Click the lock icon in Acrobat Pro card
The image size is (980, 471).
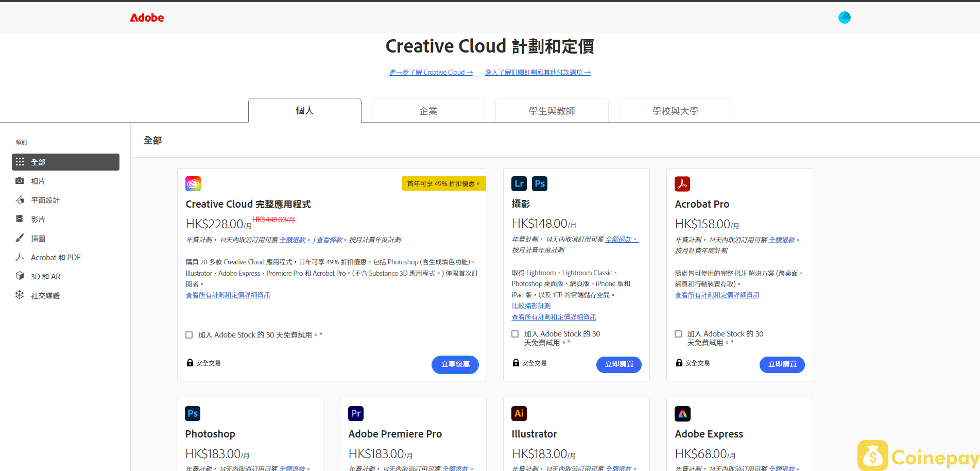pyautogui.click(x=679, y=363)
